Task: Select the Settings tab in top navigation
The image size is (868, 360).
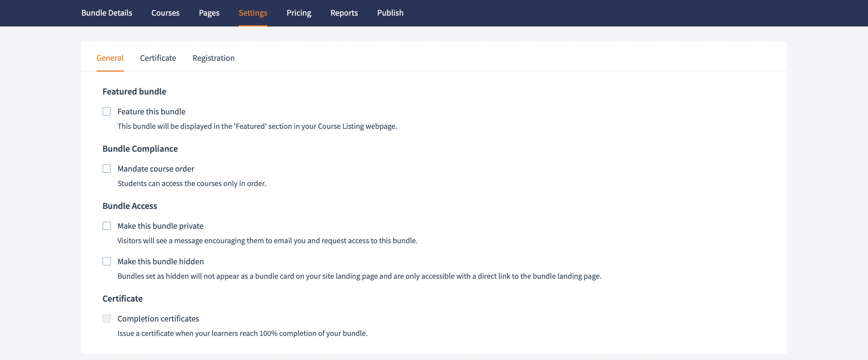Action: (253, 13)
